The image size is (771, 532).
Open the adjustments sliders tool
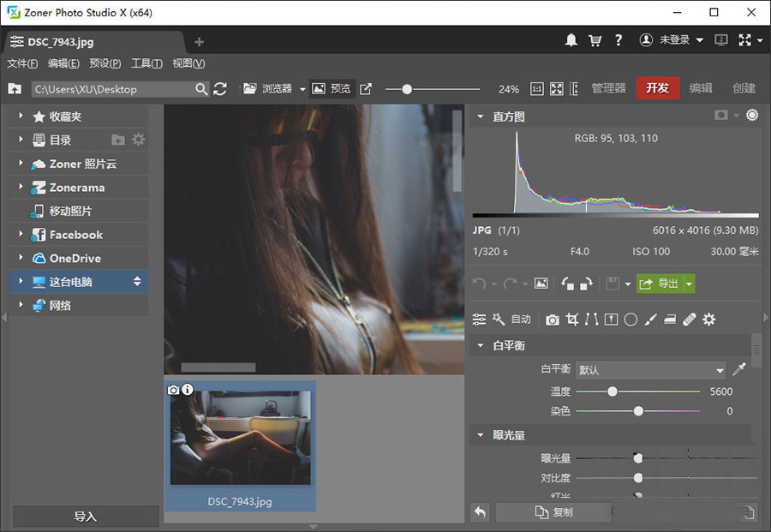pyautogui.click(x=479, y=320)
